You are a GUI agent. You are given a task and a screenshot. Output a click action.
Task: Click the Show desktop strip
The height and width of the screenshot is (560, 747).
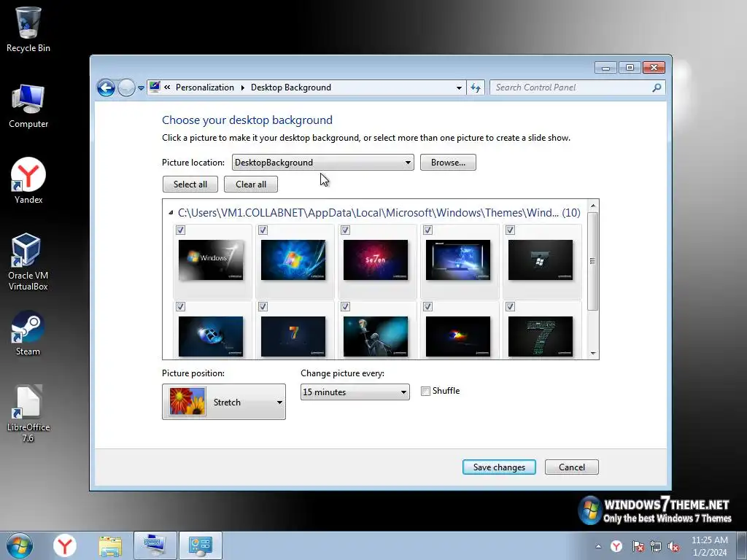click(743, 545)
